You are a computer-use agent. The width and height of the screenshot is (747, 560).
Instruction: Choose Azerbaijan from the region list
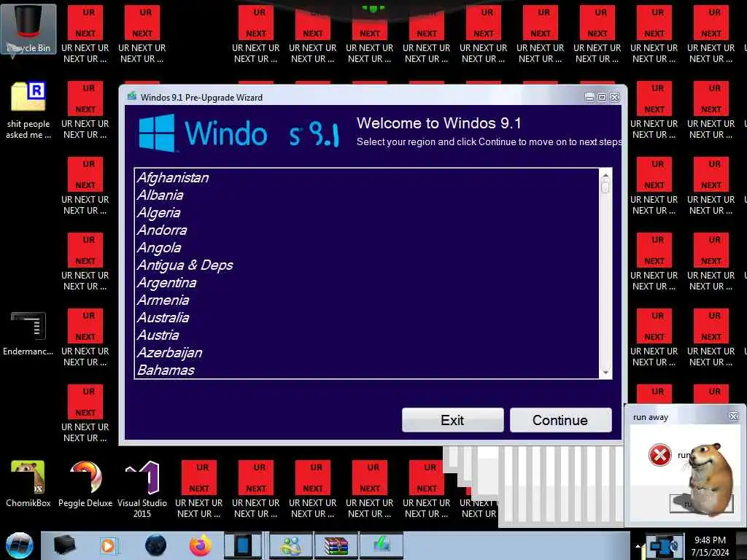coord(367,353)
